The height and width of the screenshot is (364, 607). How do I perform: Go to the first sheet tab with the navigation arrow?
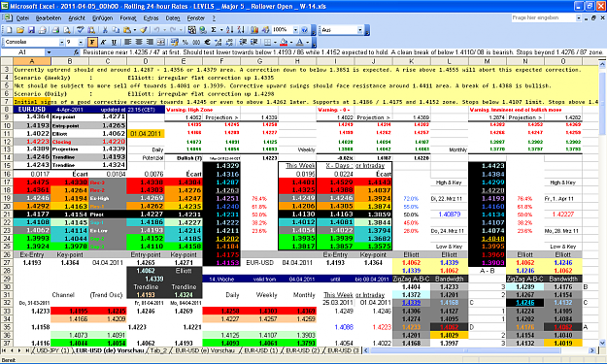[5, 350]
